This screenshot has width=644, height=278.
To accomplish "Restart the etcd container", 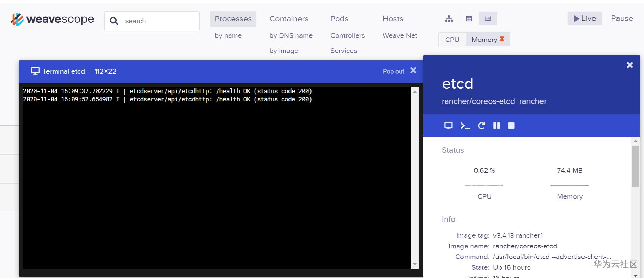I will (481, 126).
